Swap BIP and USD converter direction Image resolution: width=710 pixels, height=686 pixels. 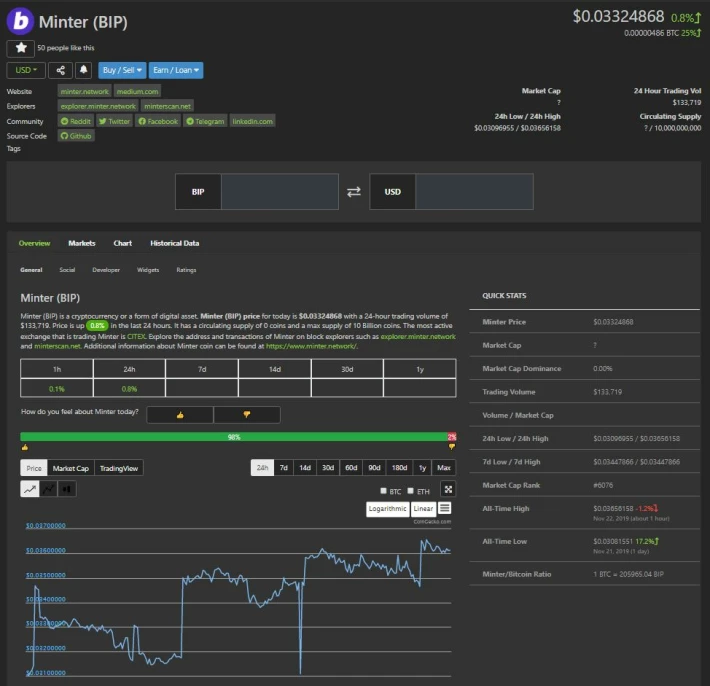[354, 192]
